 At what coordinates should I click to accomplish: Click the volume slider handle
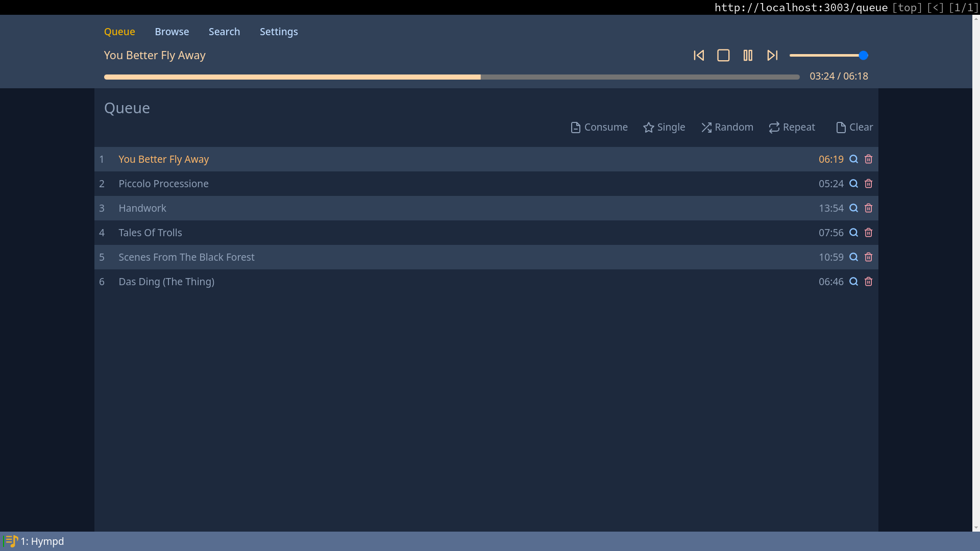click(x=863, y=55)
